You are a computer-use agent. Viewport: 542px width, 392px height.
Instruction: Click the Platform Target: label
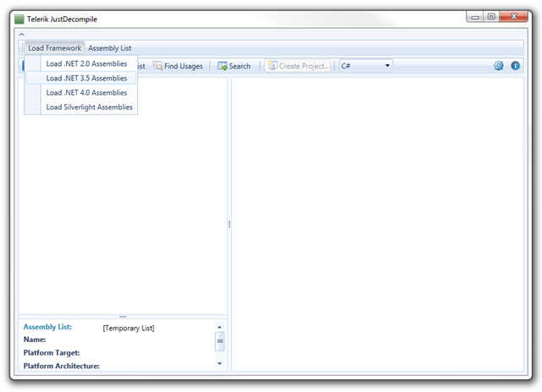52,353
